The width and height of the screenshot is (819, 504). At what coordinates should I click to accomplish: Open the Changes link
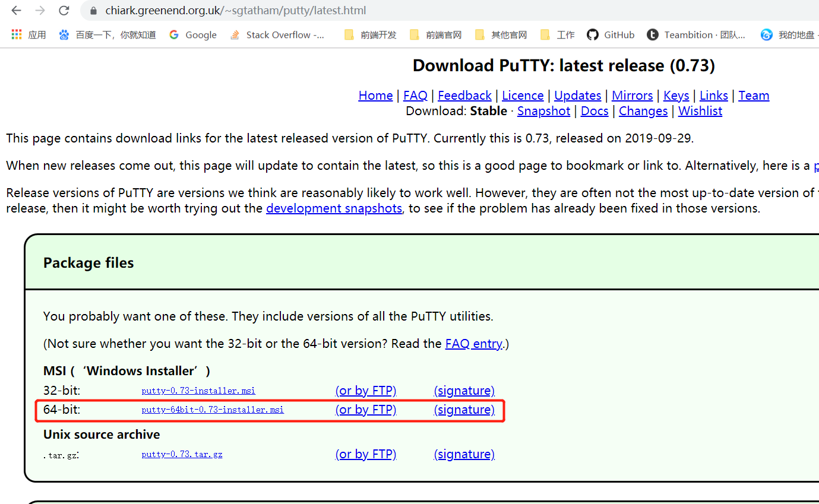643,111
